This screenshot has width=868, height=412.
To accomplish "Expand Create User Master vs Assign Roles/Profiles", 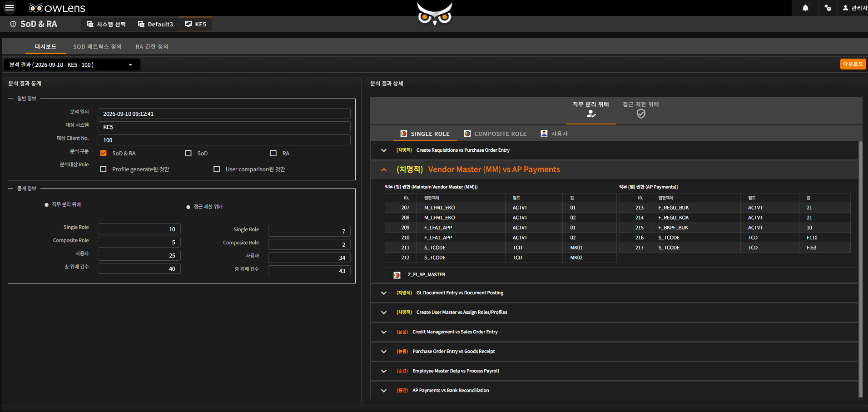I will point(384,313).
